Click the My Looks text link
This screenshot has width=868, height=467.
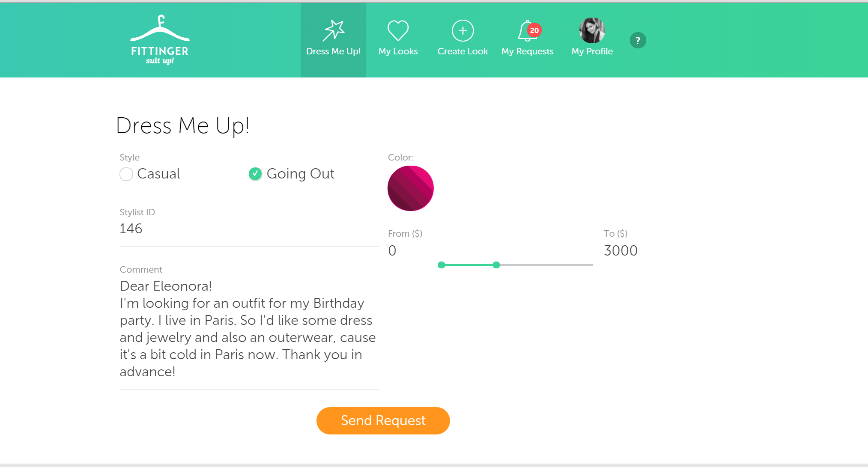(x=398, y=51)
